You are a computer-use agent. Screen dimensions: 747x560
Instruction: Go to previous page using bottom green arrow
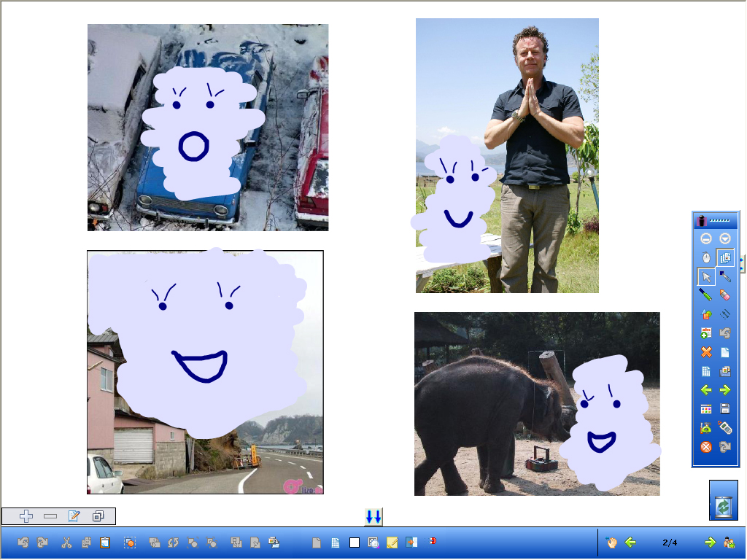630,542
